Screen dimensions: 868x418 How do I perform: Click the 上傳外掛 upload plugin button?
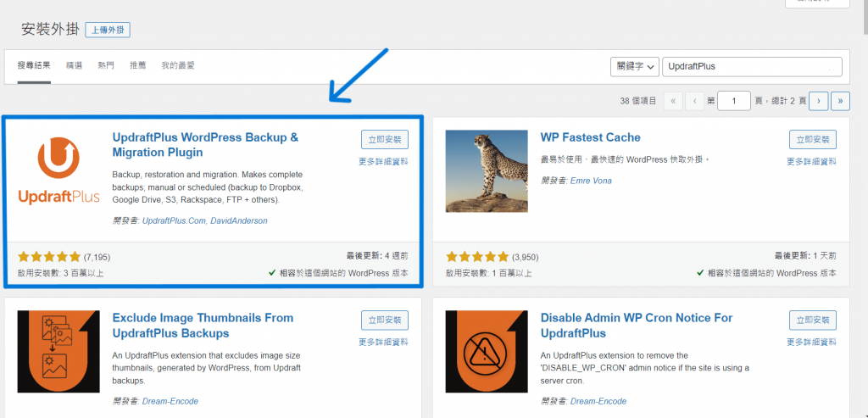coord(108,30)
